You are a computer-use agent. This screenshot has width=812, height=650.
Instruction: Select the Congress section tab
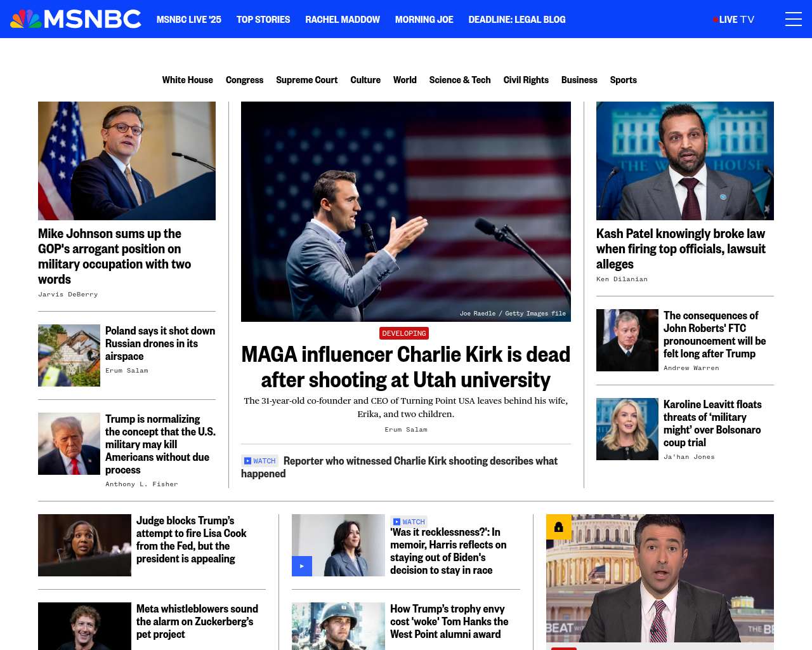point(244,80)
